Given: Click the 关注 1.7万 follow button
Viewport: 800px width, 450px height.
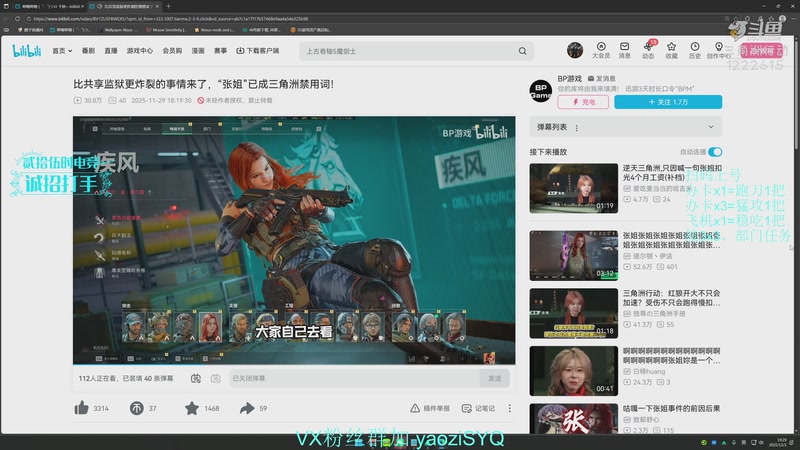Looking at the screenshot, I should click(x=668, y=102).
